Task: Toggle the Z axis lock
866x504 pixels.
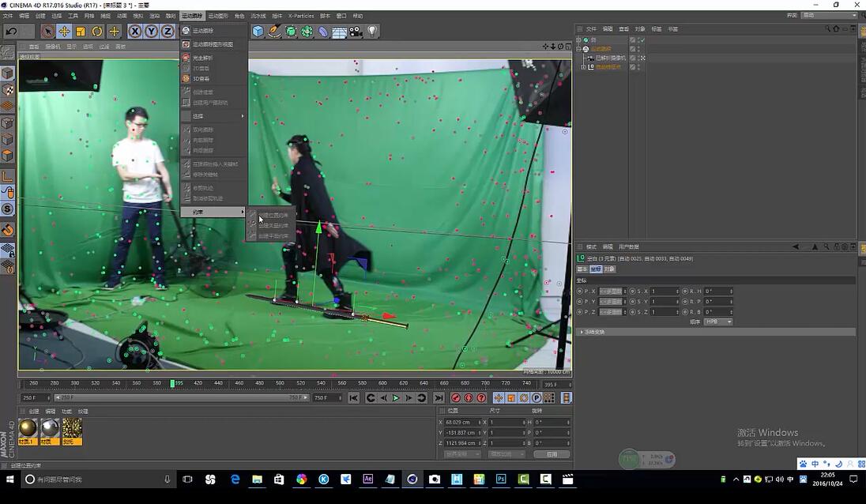Action: 168,32
